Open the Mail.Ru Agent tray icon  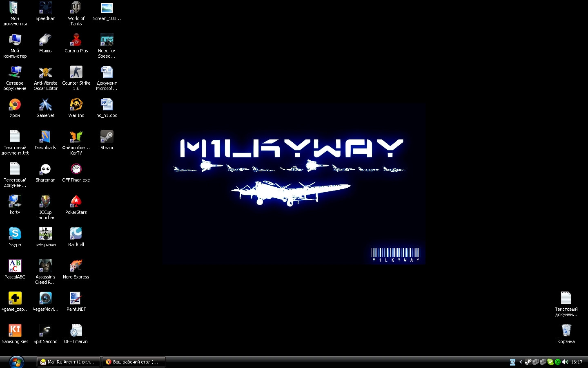[x=557, y=362]
